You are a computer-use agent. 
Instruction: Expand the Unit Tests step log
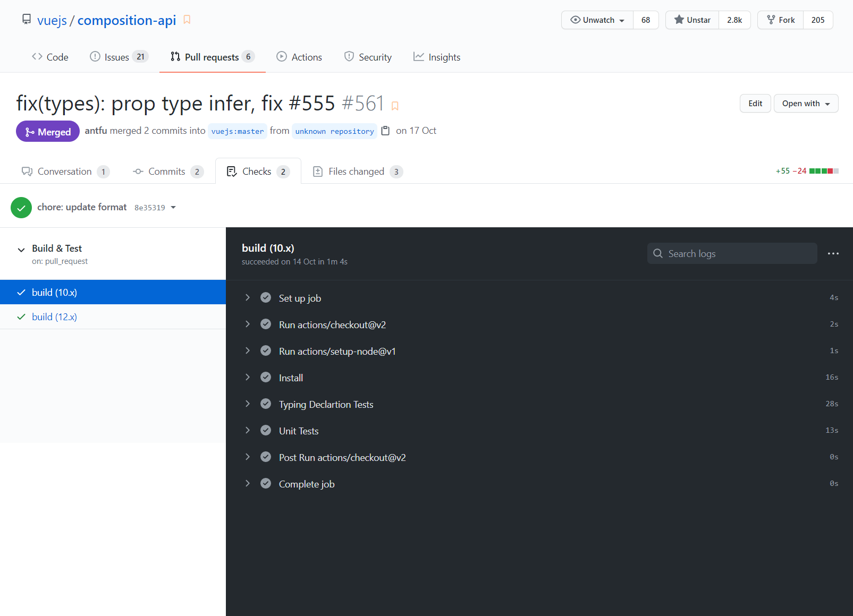click(248, 431)
